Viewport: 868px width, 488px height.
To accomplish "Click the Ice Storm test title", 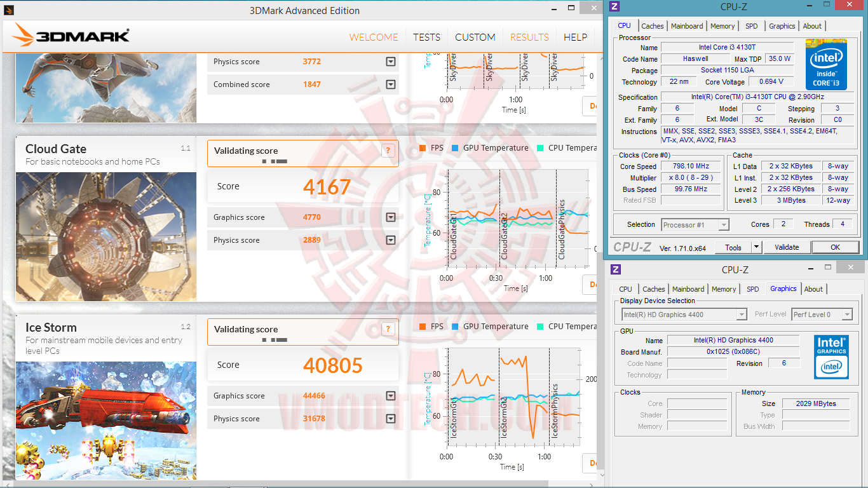I will [51, 327].
